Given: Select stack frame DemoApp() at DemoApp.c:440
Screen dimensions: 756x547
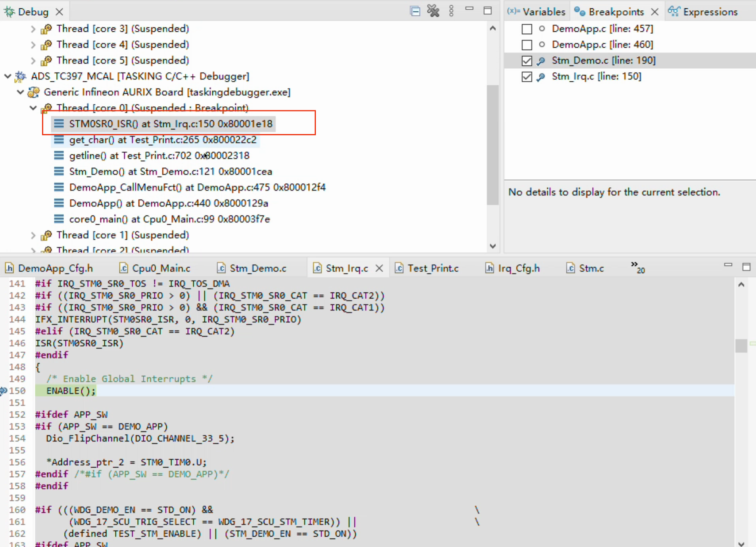Looking at the screenshot, I should coord(169,203).
